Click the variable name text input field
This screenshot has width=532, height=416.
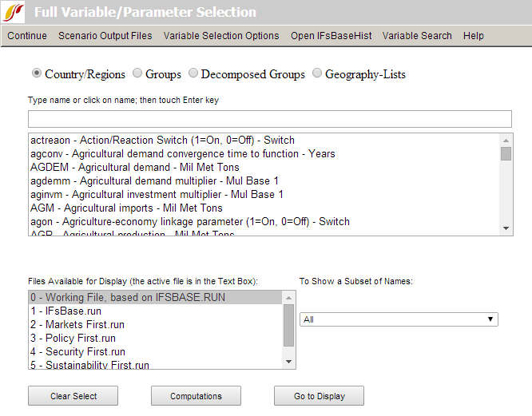coord(269,119)
